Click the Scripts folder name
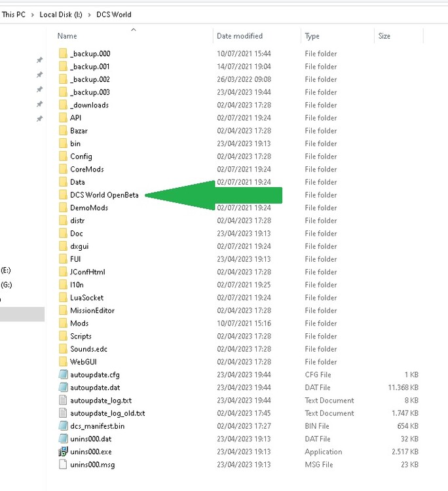Screen dimensions: 448x491 (x=81, y=336)
